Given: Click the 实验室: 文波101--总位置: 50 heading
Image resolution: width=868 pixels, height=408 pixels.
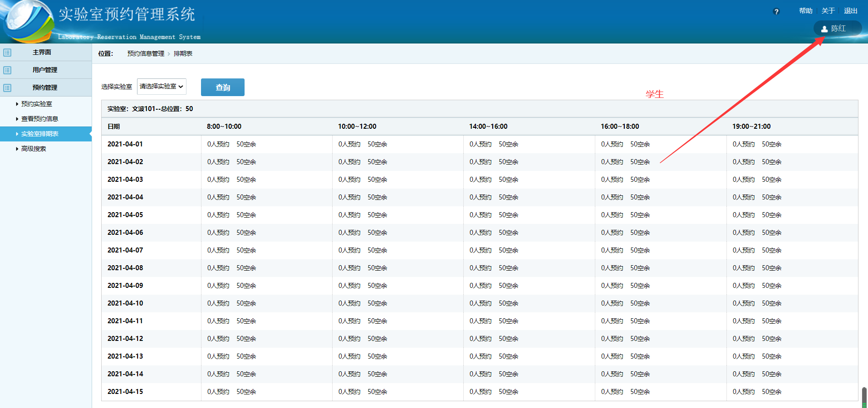Looking at the screenshot, I should point(150,109).
